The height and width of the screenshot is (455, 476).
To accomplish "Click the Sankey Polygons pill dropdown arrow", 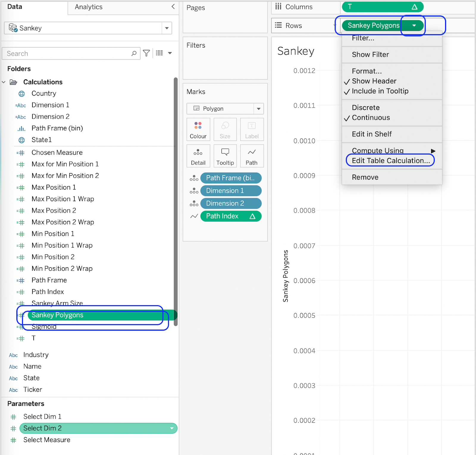I will point(414,26).
